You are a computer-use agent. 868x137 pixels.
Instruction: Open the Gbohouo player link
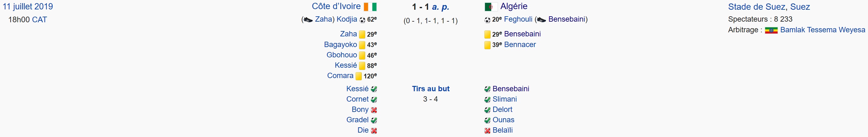pyautogui.click(x=342, y=55)
